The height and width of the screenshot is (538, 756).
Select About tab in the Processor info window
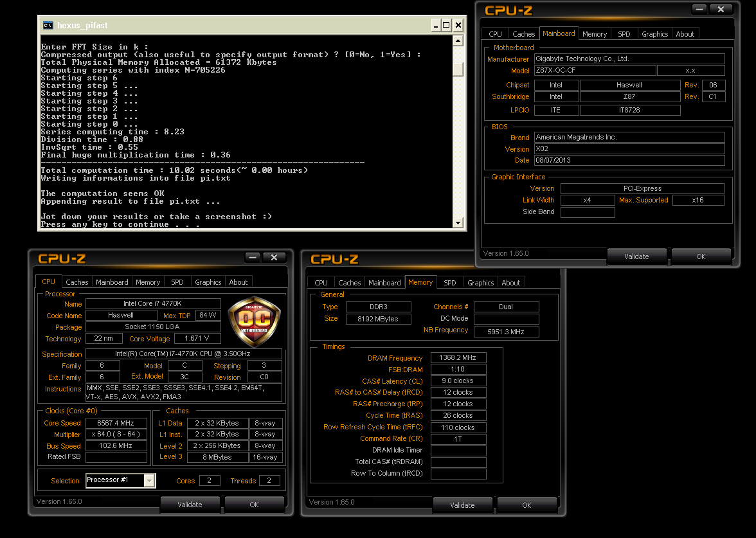[x=239, y=282]
